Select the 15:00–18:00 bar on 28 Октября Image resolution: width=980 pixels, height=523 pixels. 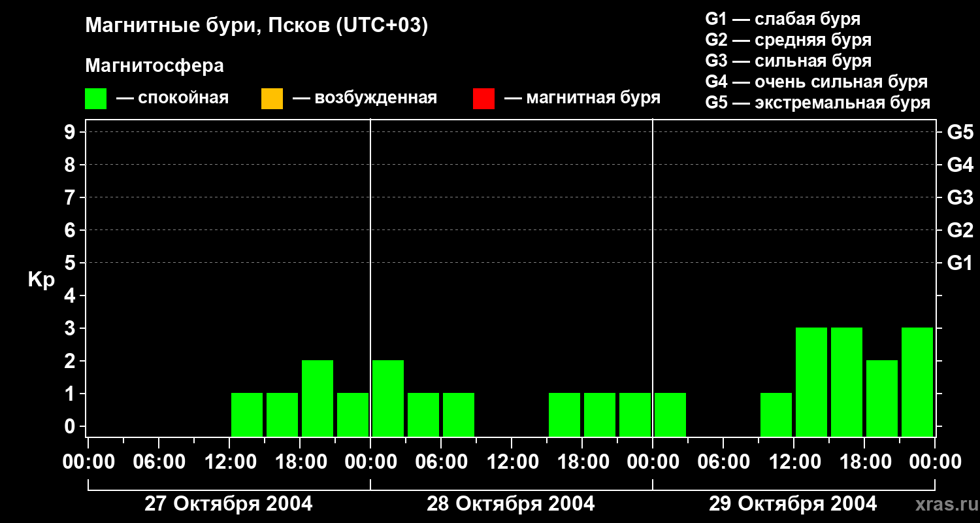[x=564, y=414]
